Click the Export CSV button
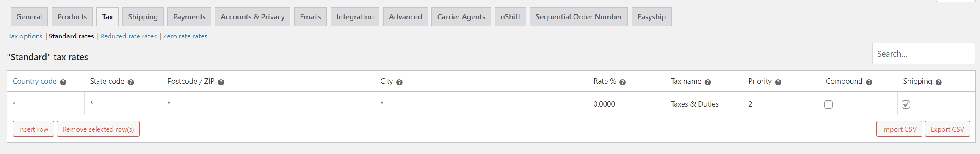Image resolution: width=980 pixels, height=154 pixels. [947, 129]
